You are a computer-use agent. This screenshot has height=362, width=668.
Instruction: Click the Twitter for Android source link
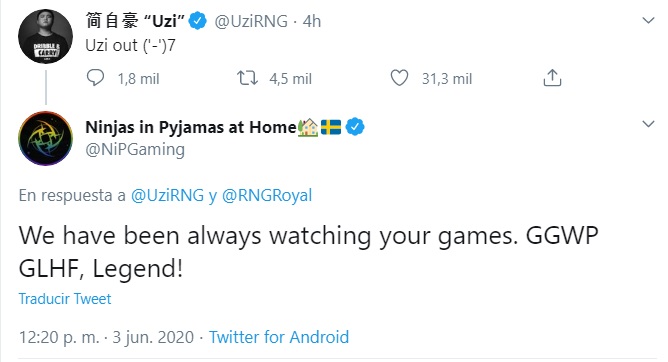point(279,337)
